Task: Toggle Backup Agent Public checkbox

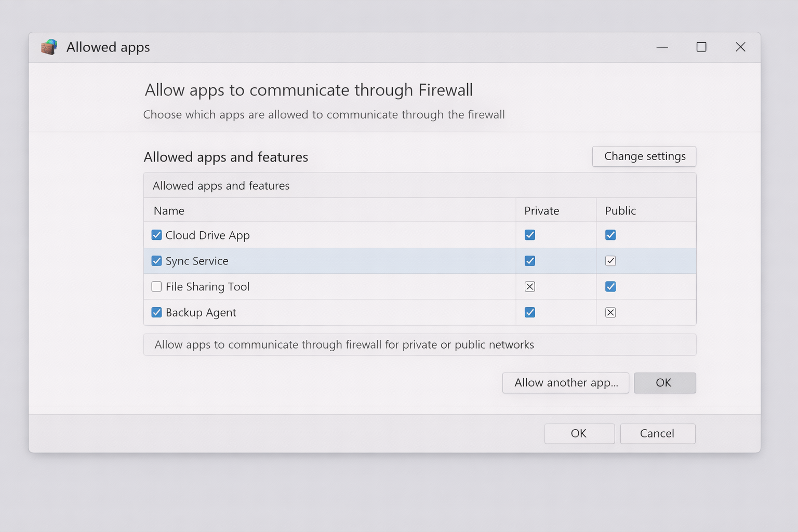Action: 610,312
